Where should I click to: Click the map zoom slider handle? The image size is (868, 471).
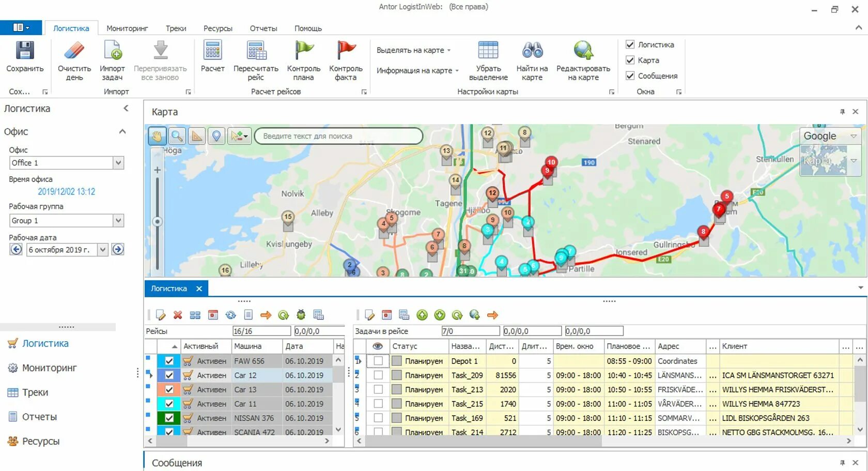point(157,222)
